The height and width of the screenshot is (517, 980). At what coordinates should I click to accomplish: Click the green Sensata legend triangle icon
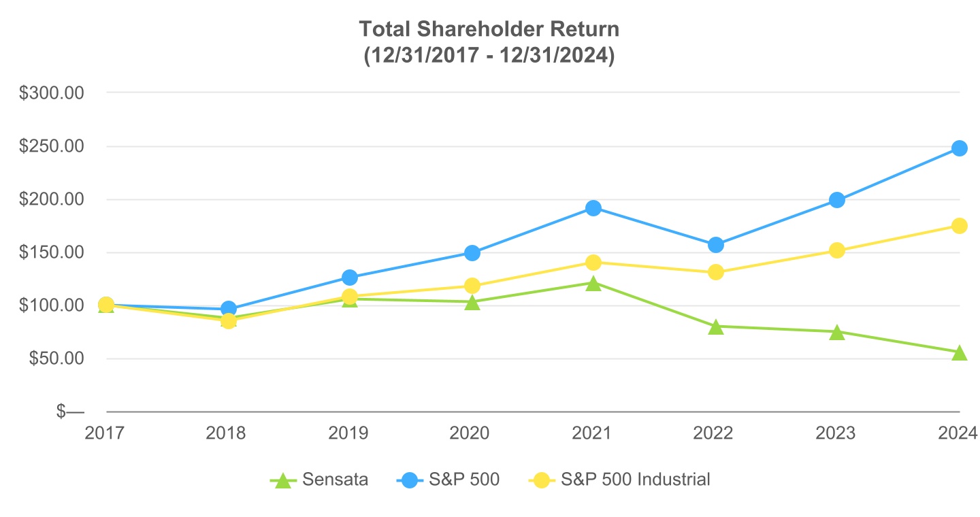283,480
